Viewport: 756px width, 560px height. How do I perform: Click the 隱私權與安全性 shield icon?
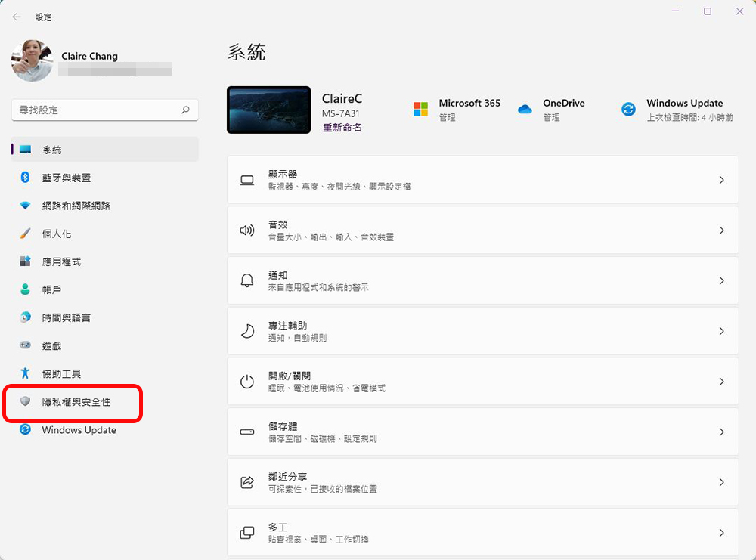[x=25, y=401]
